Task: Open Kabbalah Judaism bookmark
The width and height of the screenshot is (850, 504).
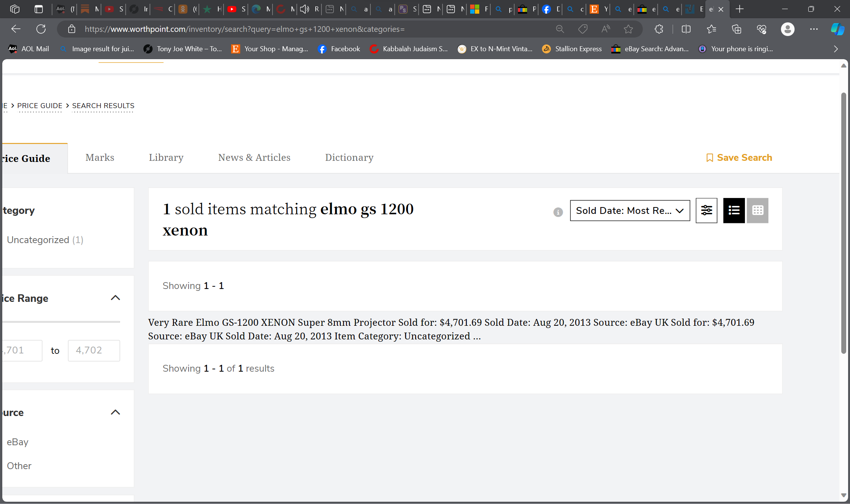Action: (x=409, y=49)
